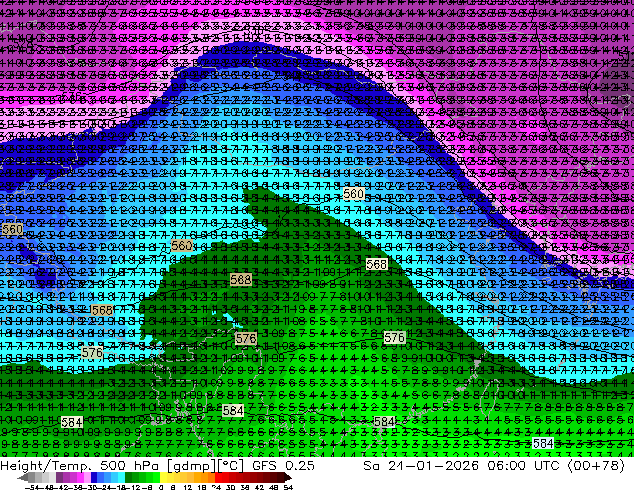Image resolution: width=634 pixels, height=490 pixels.
Task: Click the white-background 568 contour label
Action: (x=376, y=264)
